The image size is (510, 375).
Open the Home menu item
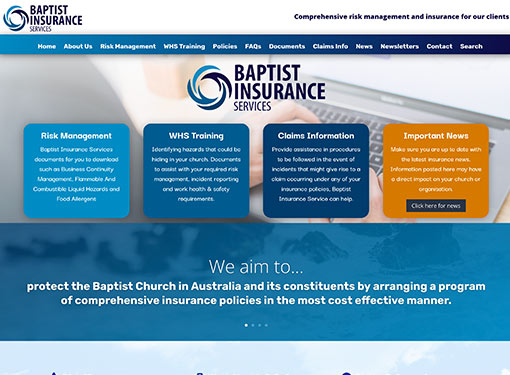point(47,46)
